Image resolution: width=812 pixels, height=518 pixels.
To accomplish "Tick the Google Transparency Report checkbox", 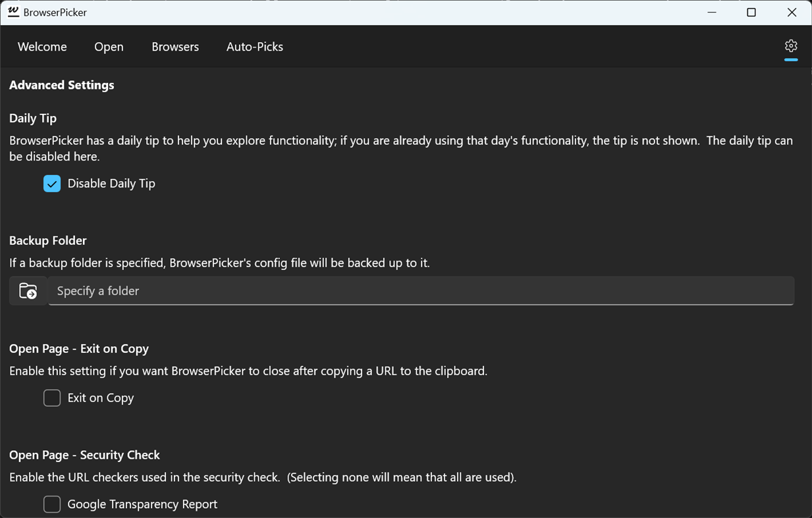I will [x=52, y=504].
